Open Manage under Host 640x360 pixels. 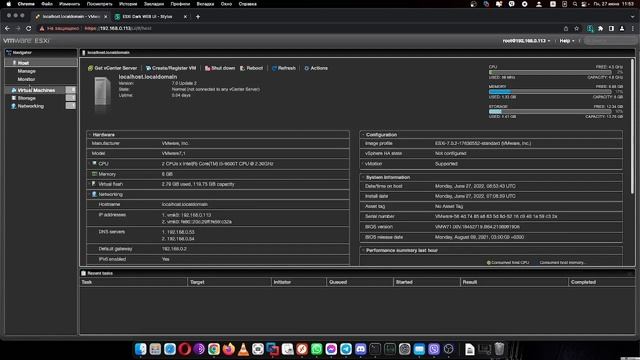coord(27,71)
